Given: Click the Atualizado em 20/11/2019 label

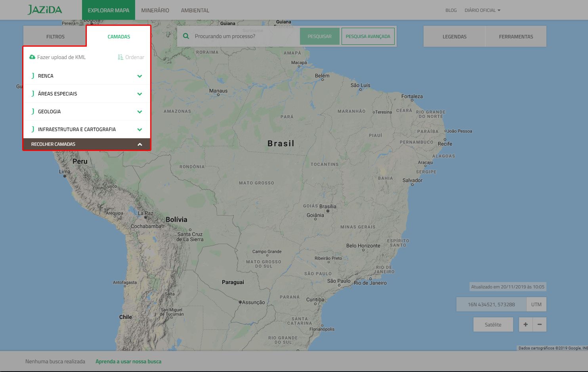Looking at the screenshot, I should coord(508,287).
